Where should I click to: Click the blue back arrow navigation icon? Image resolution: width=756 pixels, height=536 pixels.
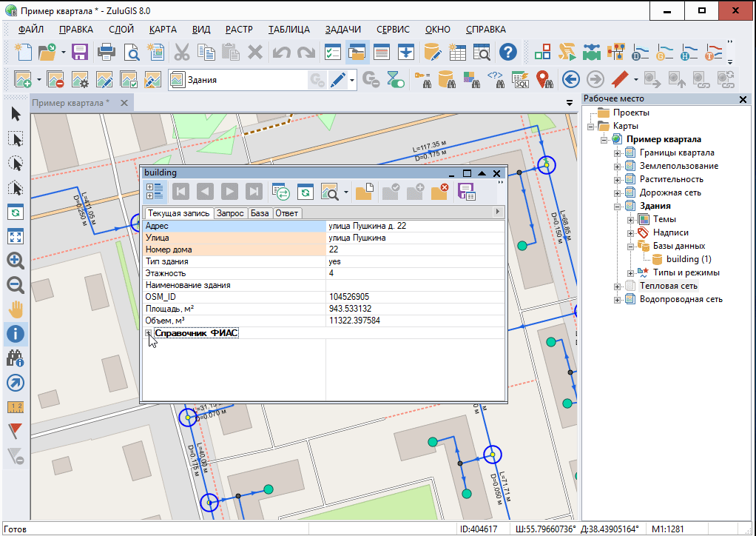click(x=570, y=79)
